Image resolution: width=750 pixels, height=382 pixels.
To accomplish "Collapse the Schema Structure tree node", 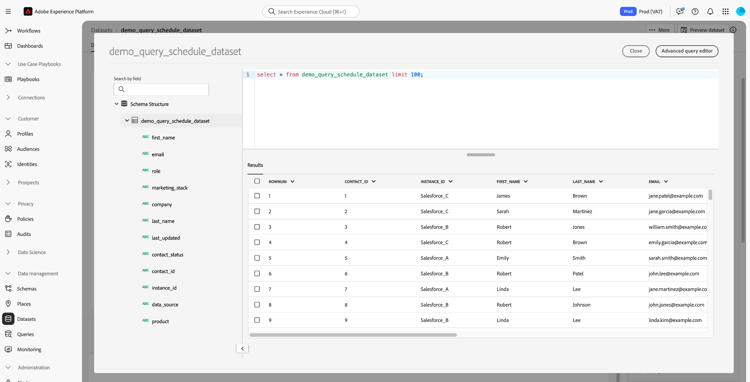I will point(116,104).
